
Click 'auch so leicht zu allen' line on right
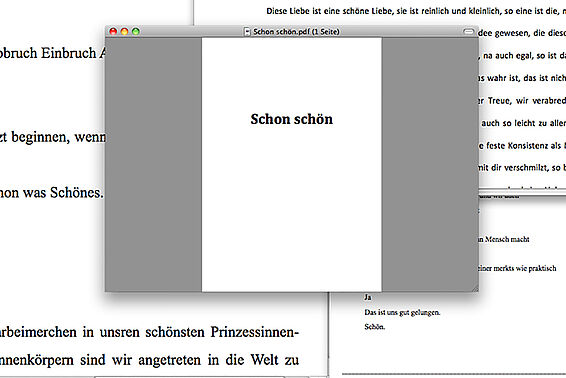(x=523, y=123)
